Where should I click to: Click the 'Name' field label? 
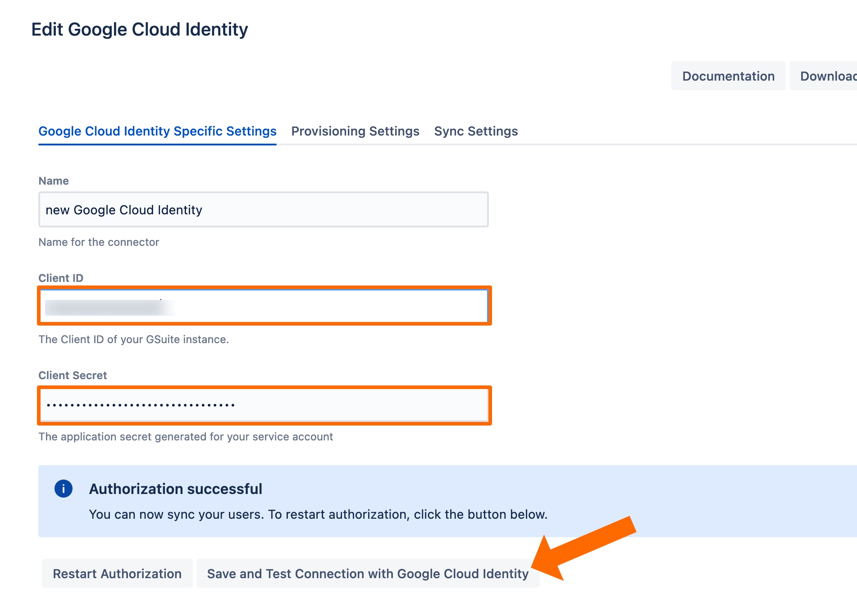[x=54, y=181]
